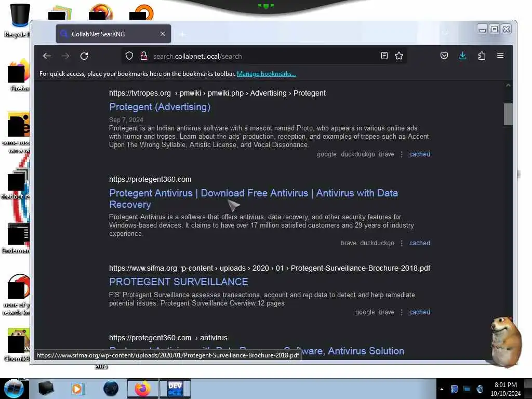Show hidden system tray icons
The width and height of the screenshot is (532, 399).
(x=442, y=389)
